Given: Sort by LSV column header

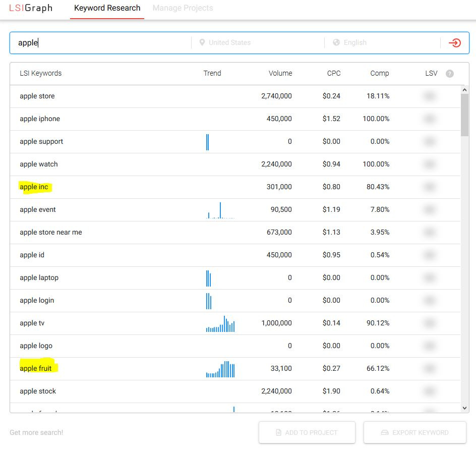Looking at the screenshot, I should [x=431, y=73].
